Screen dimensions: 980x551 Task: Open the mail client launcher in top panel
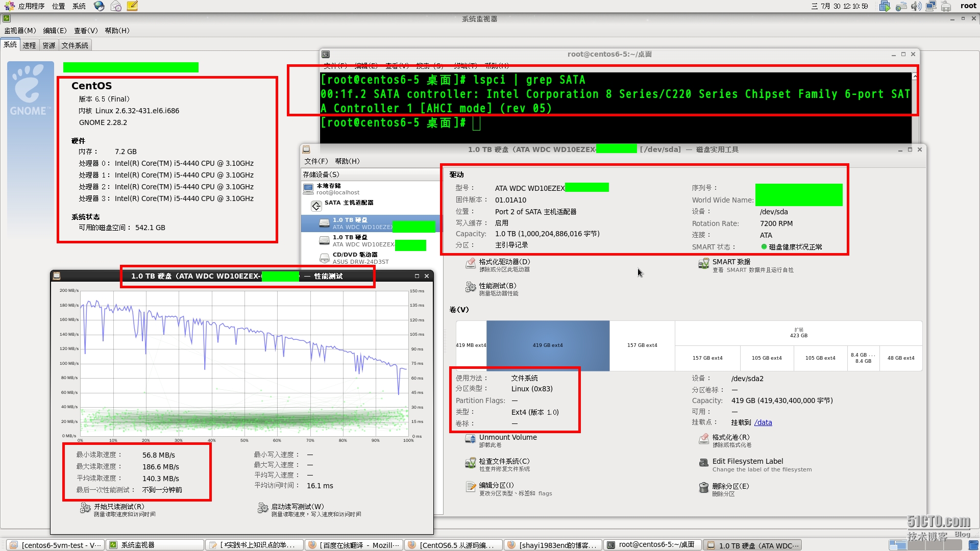click(x=116, y=6)
